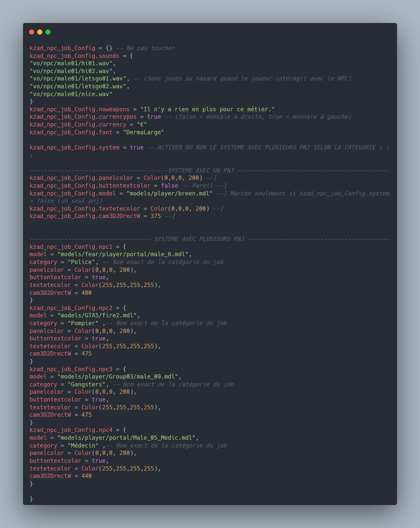The image size is (420, 528).
Task: Select the "Pompier" category string
Action: pos(83,323)
